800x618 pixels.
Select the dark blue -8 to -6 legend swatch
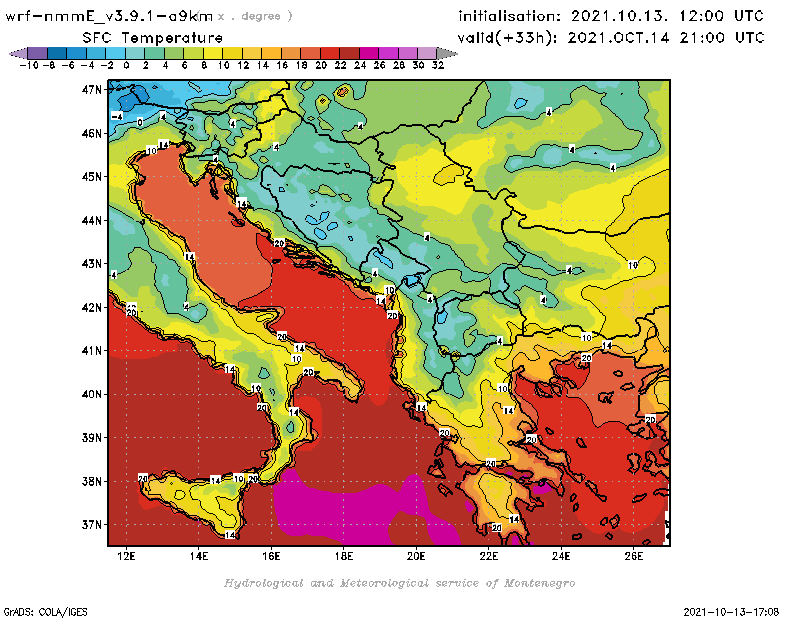click(x=57, y=53)
